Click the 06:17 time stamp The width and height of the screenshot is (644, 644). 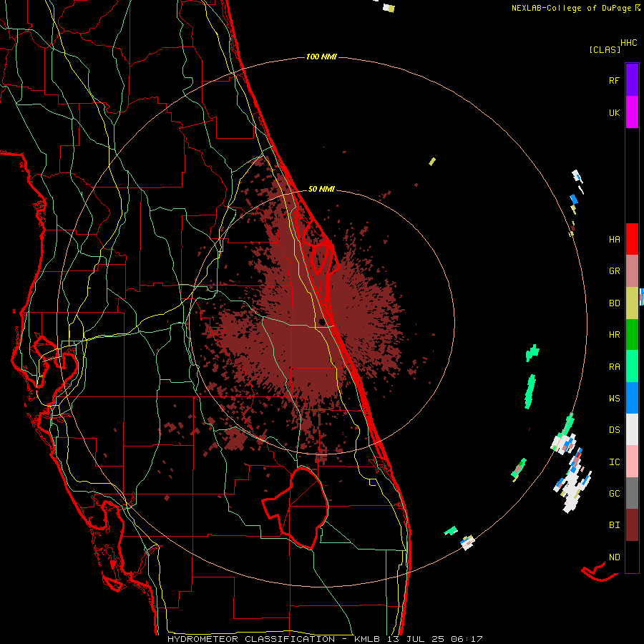466,639
